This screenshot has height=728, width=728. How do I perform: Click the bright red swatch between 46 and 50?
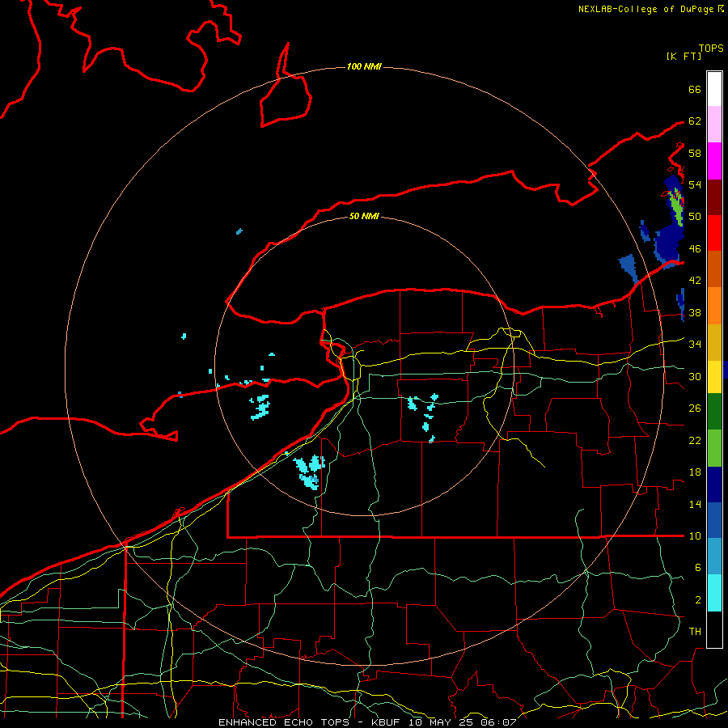[x=714, y=233]
